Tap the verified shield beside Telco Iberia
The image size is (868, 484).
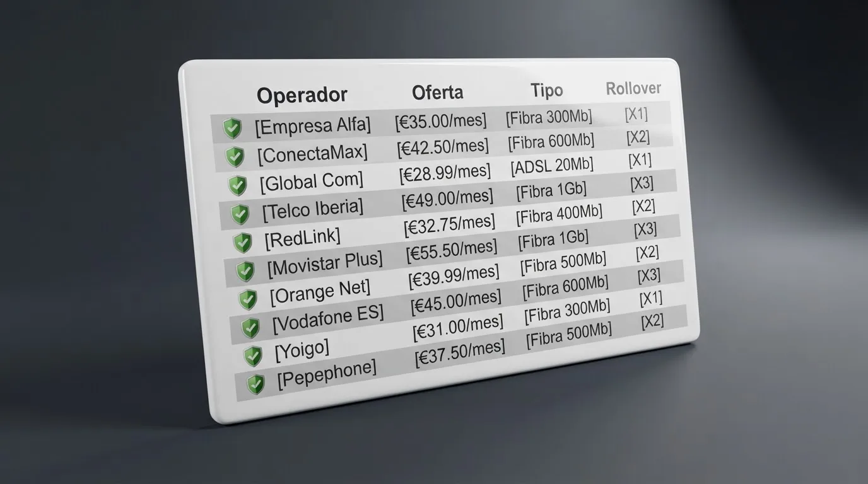[240, 214]
